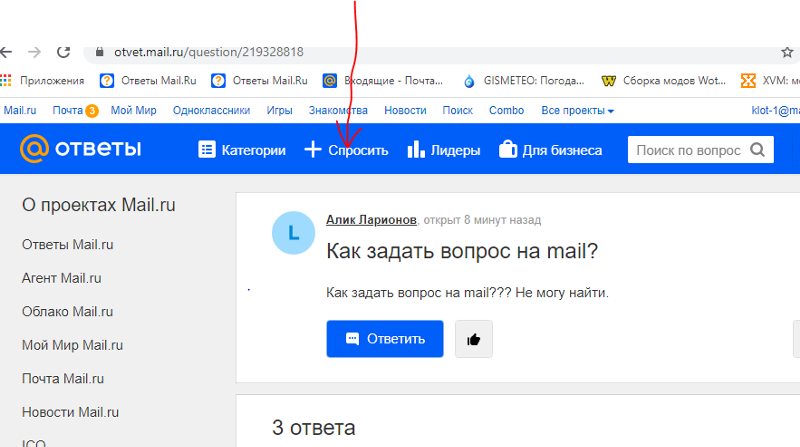Open the Сборка модов Wot bookmark
This screenshot has width=800, height=447.
click(663, 81)
